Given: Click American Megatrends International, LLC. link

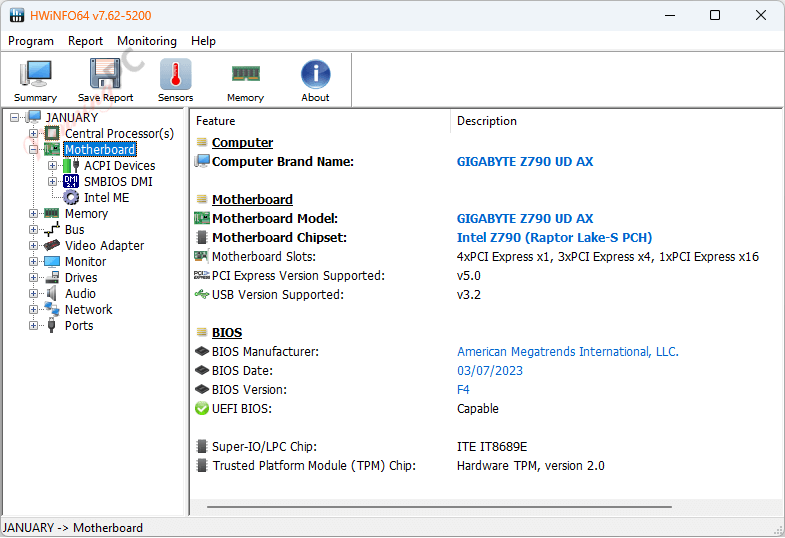Looking at the screenshot, I should click(568, 352).
